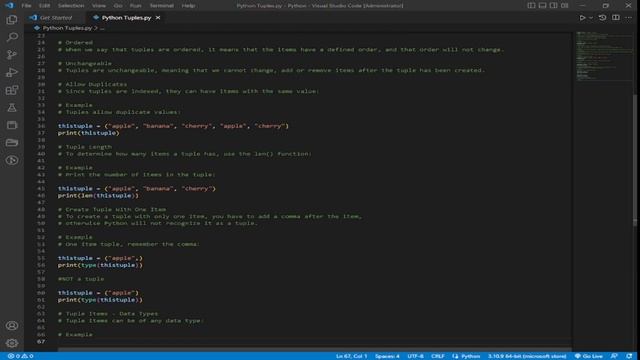Image resolution: width=640 pixels, height=360 pixels.
Task: Click the errors and warnings status indicator
Action: tap(20, 356)
